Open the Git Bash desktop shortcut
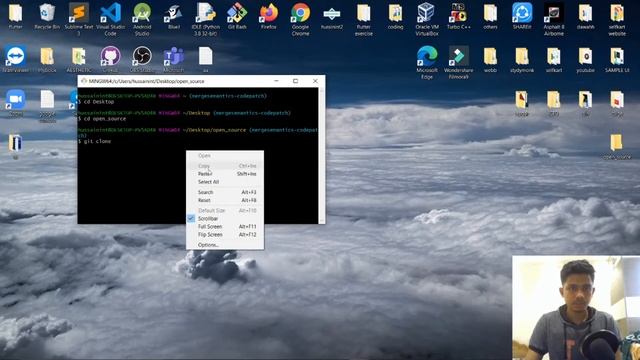Viewport: 640px width, 360px height. pos(237,16)
